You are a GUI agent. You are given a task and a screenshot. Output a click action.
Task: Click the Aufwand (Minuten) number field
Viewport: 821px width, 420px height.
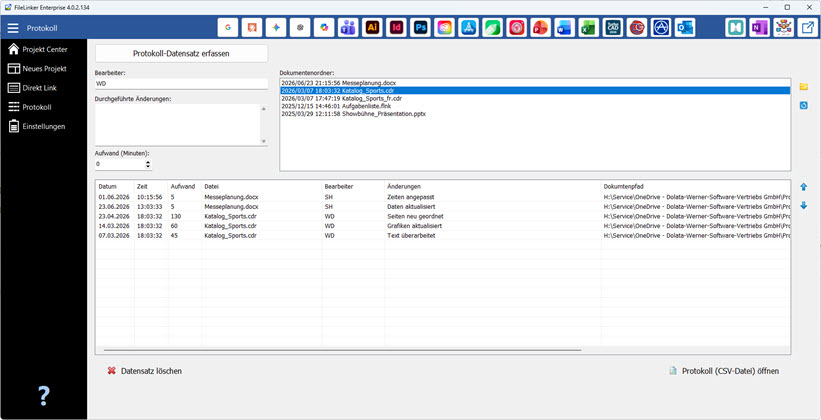click(x=120, y=164)
